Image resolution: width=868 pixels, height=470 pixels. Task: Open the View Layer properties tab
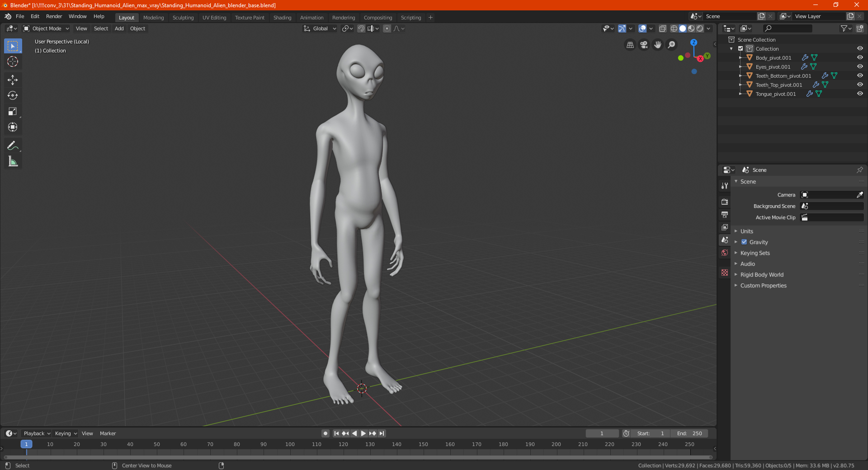pyautogui.click(x=725, y=227)
